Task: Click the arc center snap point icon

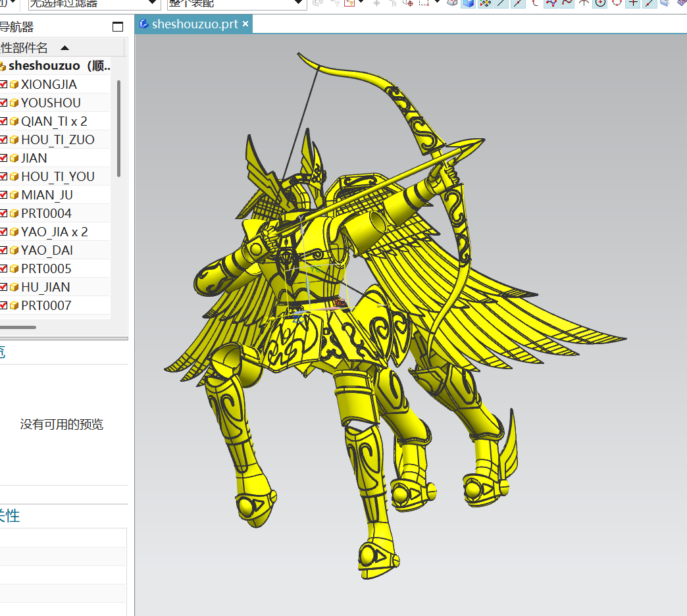Action: click(x=599, y=3)
